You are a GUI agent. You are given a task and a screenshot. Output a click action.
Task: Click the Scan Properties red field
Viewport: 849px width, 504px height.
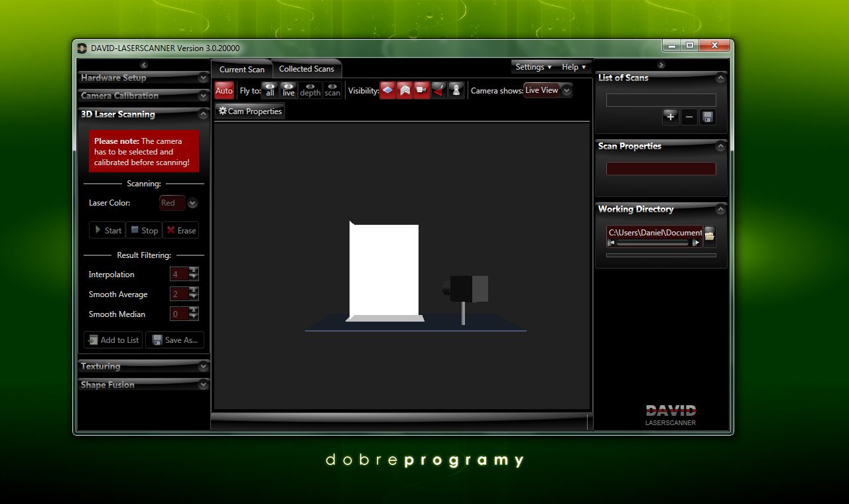(x=661, y=168)
